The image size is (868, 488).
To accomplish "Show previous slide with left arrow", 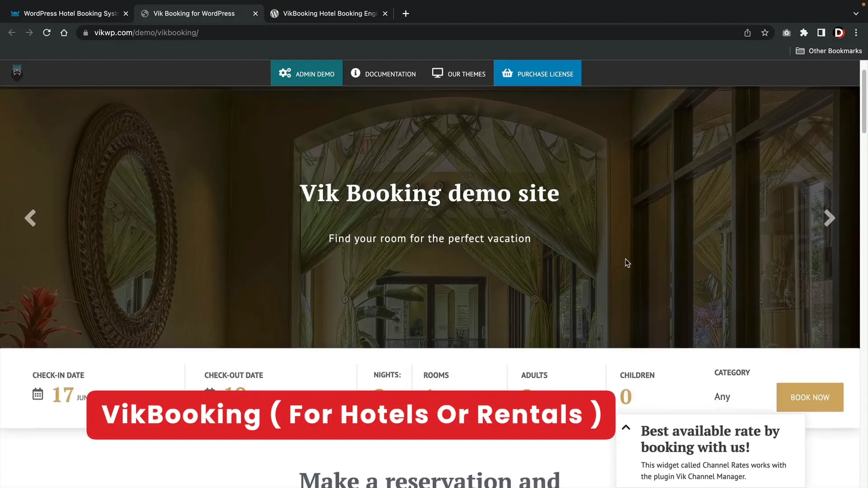I will [30, 218].
